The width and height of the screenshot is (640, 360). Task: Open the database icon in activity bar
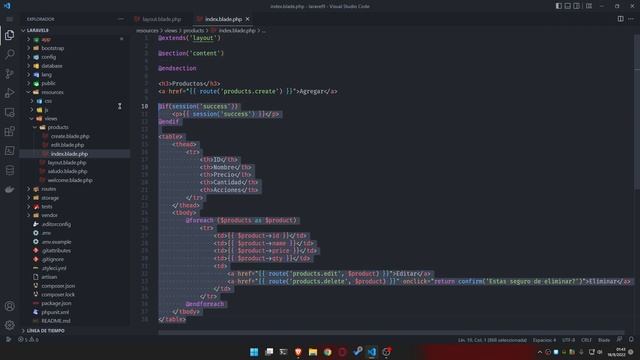click(x=9, y=170)
